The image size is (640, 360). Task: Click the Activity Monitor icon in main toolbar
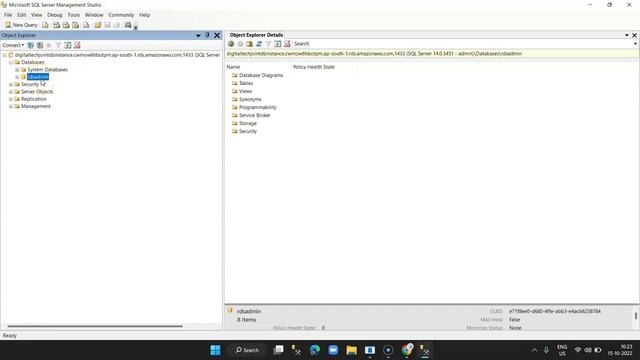tap(128, 25)
